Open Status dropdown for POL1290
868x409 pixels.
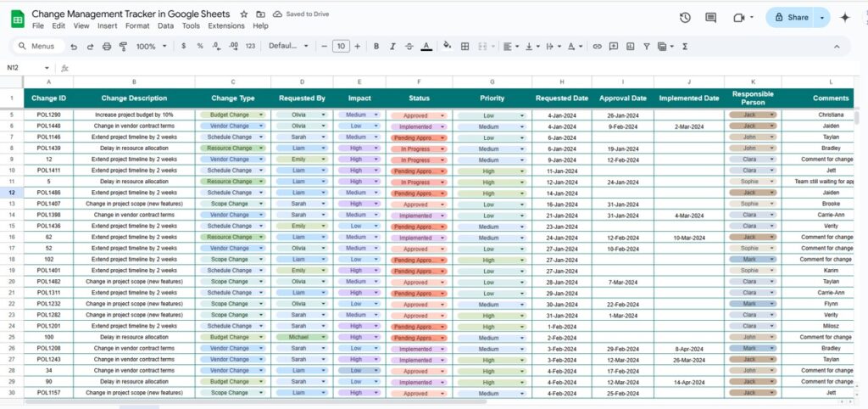pyautogui.click(x=442, y=115)
